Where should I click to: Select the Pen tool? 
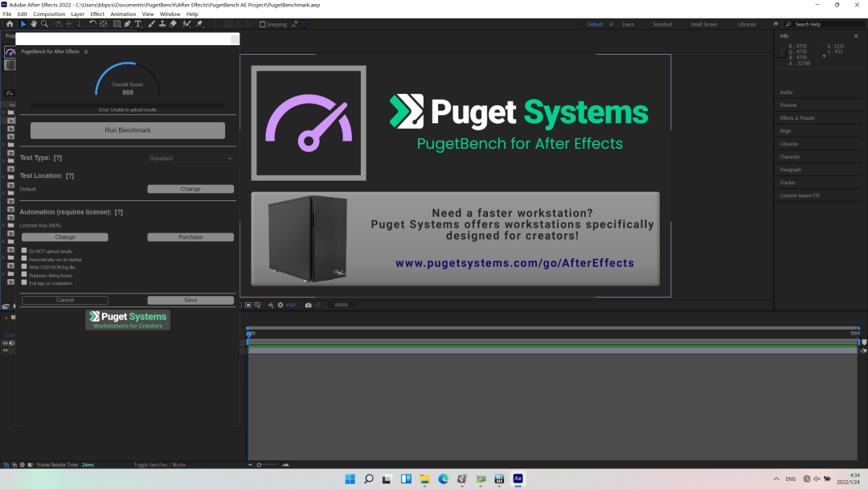pyautogui.click(x=127, y=24)
